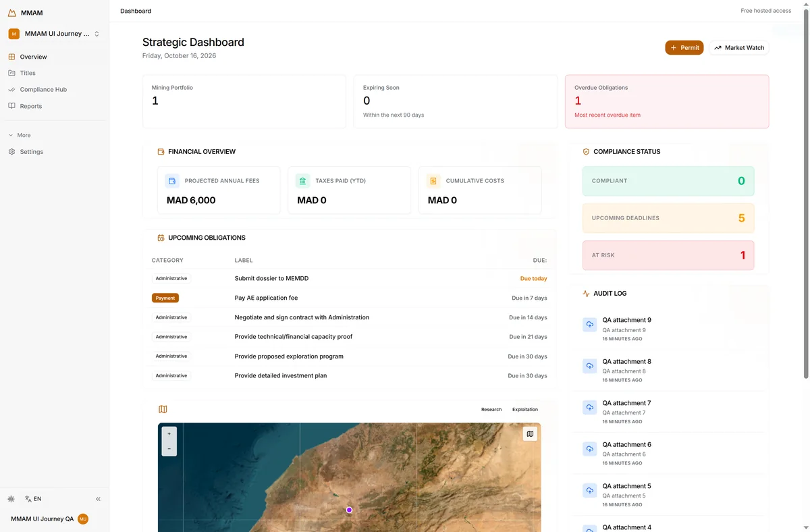
Task: Click the Market Watch trend arrow icon
Action: click(718, 48)
